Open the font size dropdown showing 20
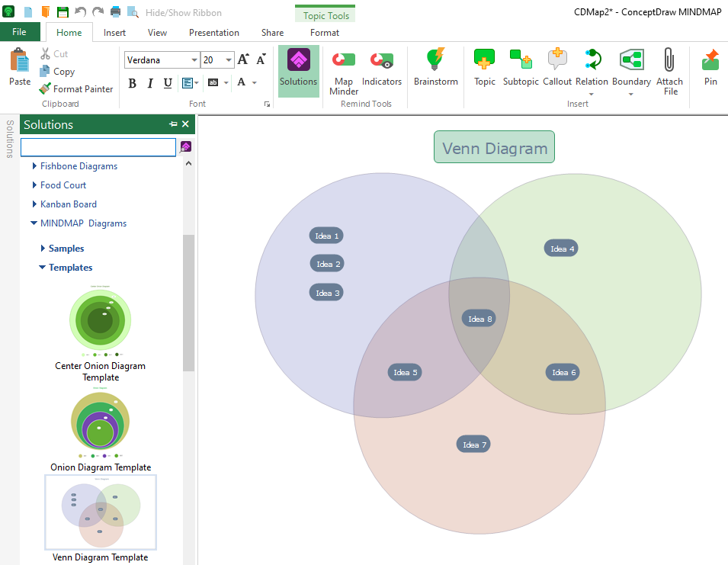728x565 pixels. [229, 60]
